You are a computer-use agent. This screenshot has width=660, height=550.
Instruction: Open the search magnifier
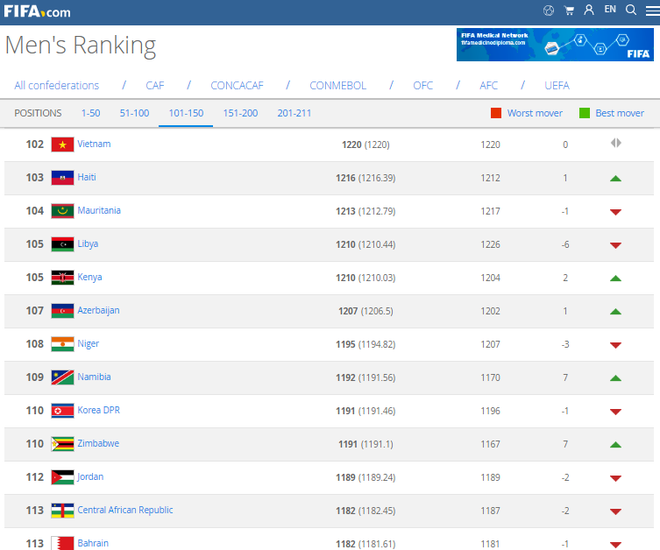[x=631, y=11]
